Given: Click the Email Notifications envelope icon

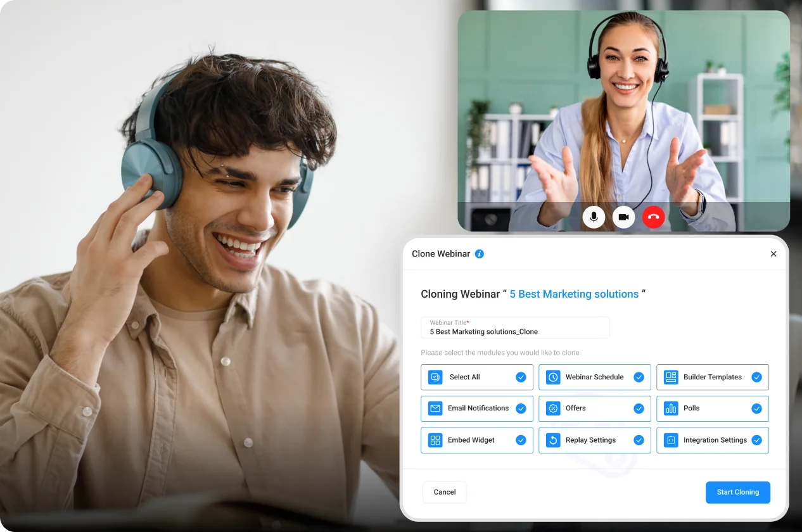Looking at the screenshot, I should pyautogui.click(x=435, y=408).
